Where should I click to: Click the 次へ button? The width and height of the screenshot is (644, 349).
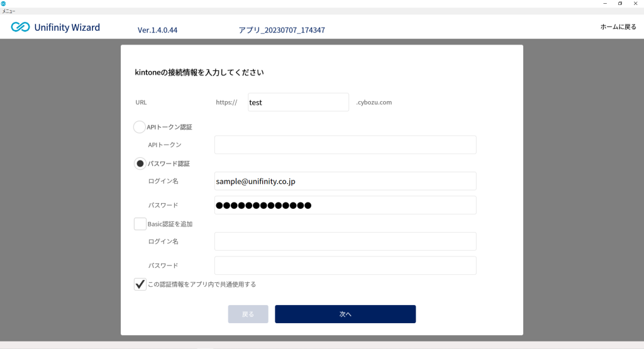(x=345, y=314)
